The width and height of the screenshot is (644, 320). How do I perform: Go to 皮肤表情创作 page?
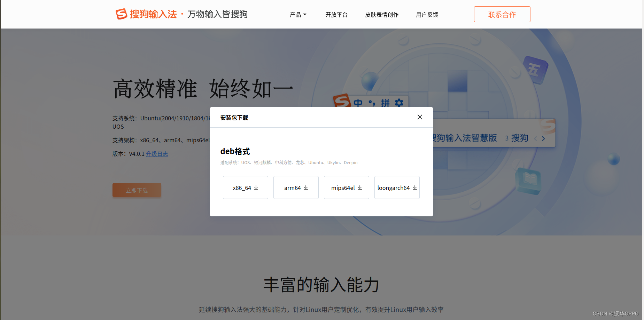click(x=382, y=15)
